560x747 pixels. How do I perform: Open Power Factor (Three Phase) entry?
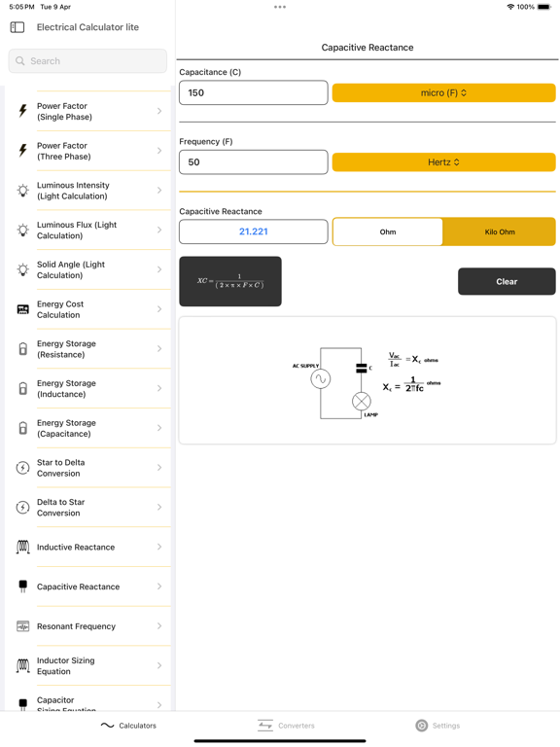(x=88, y=151)
